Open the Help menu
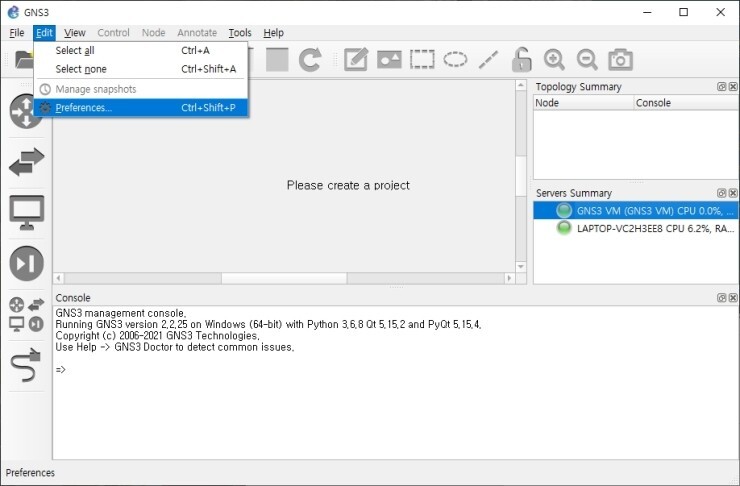Image resolution: width=740 pixels, height=486 pixels. [273, 33]
